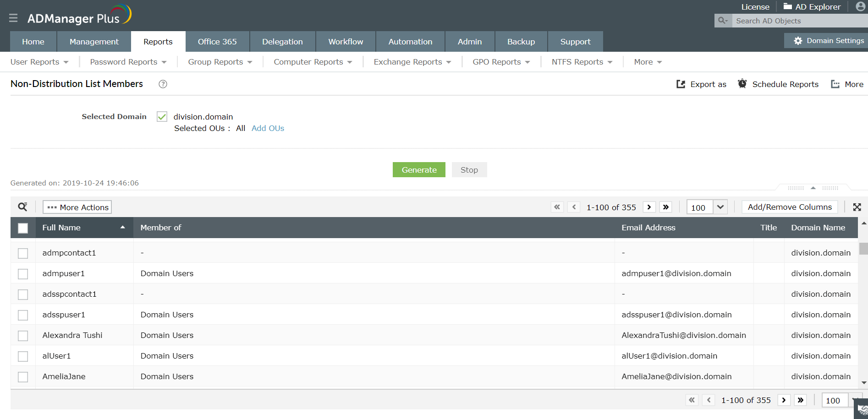
Task: Click Add/Remove Columns button
Action: pyautogui.click(x=790, y=207)
